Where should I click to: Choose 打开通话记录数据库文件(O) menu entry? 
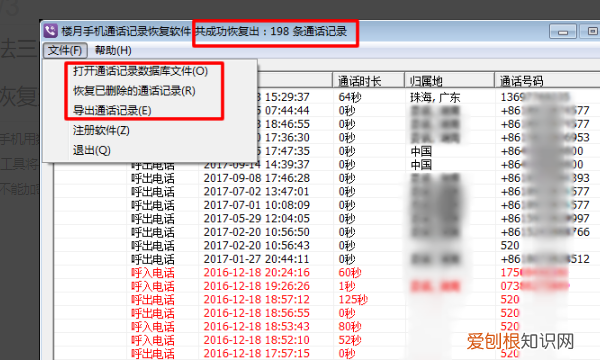click(140, 71)
